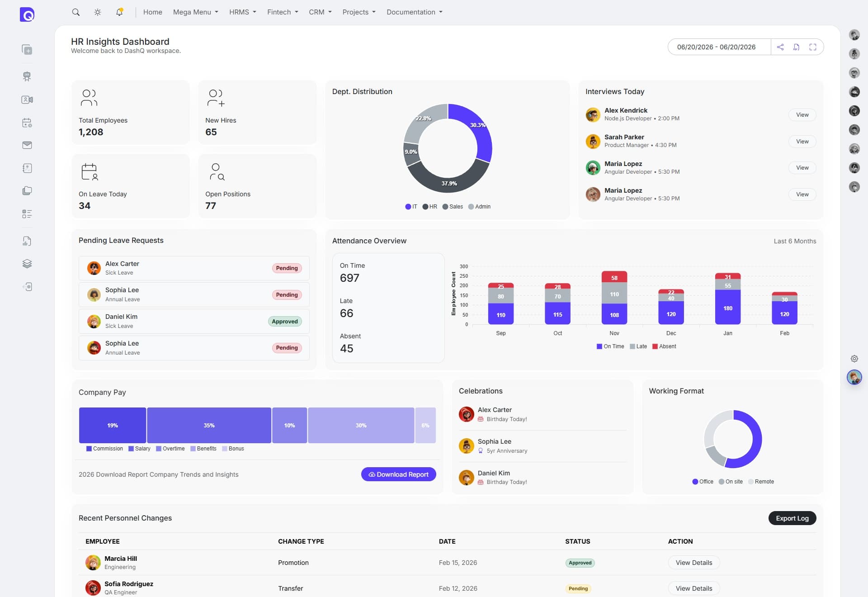This screenshot has height=597, width=868.
Task: Expand the Projects dropdown
Action: 359,12
